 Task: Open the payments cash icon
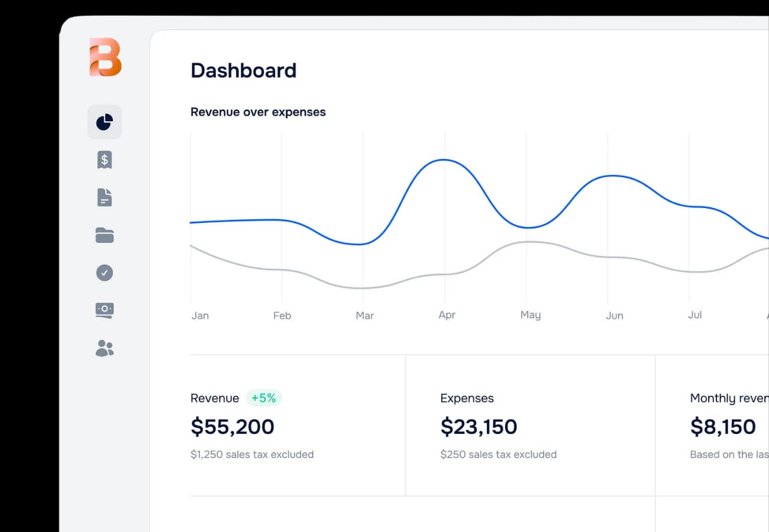[105, 310]
